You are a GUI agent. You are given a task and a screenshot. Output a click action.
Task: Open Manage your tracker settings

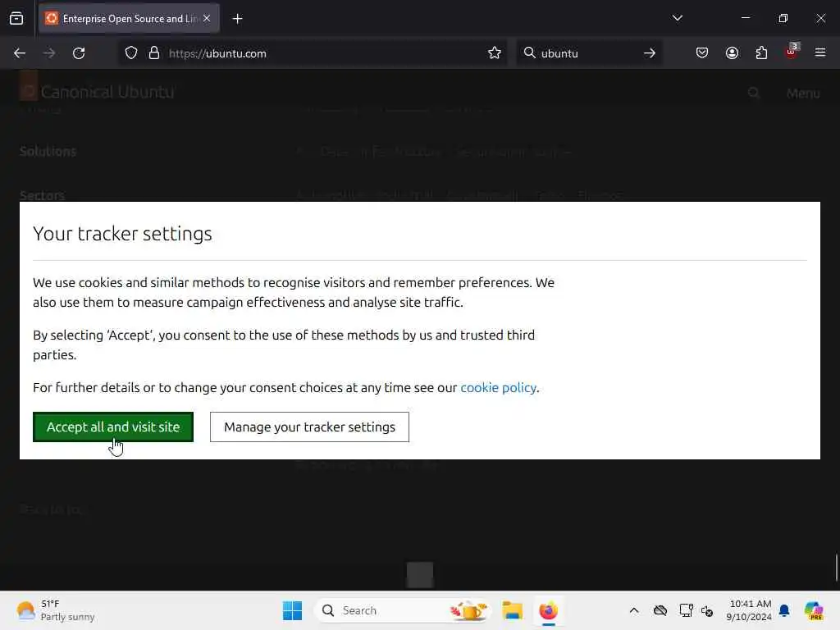pyautogui.click(x=309, y=427)
